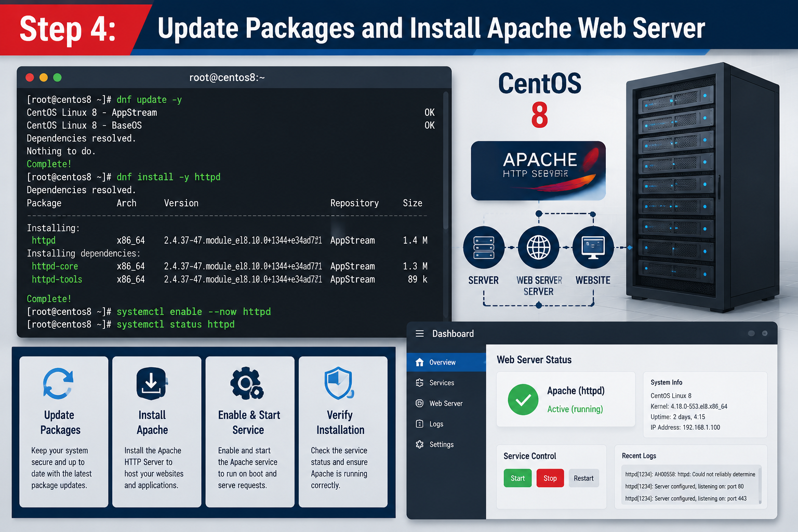Image resolution: width=798 pixels, height=532 pixels.
Task: Click the 'root@centos8:~' terminal title
Action: coord(227,77)
